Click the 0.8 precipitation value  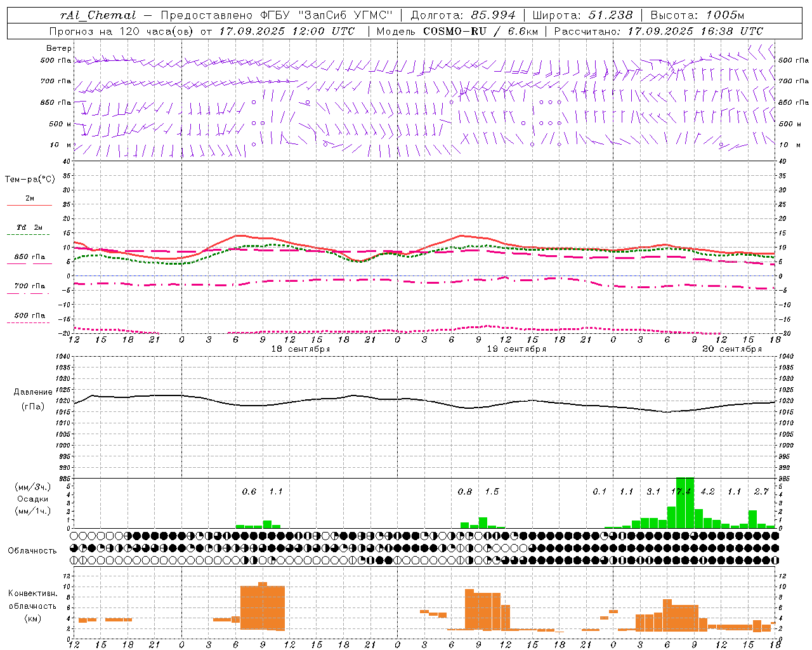coord(465,492)
